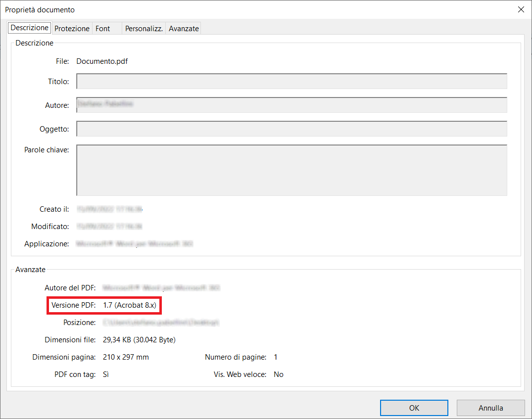
Task: Switch to the Protezione tab
Action: 72,29
